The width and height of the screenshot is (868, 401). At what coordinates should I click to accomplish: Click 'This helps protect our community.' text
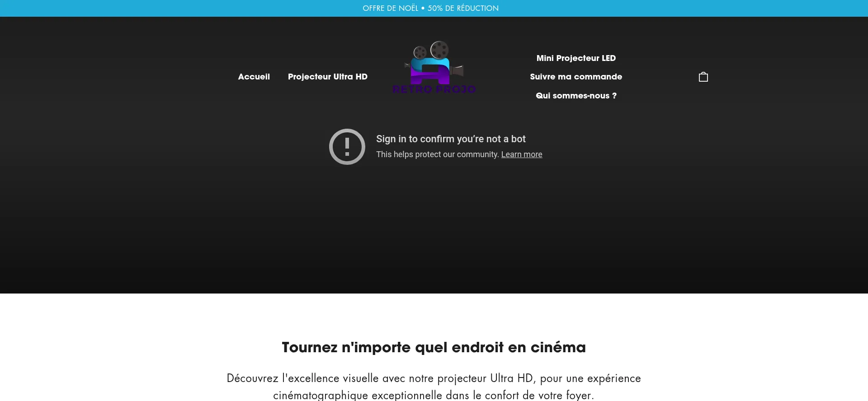pyautogui.click(x=438, y=154)
